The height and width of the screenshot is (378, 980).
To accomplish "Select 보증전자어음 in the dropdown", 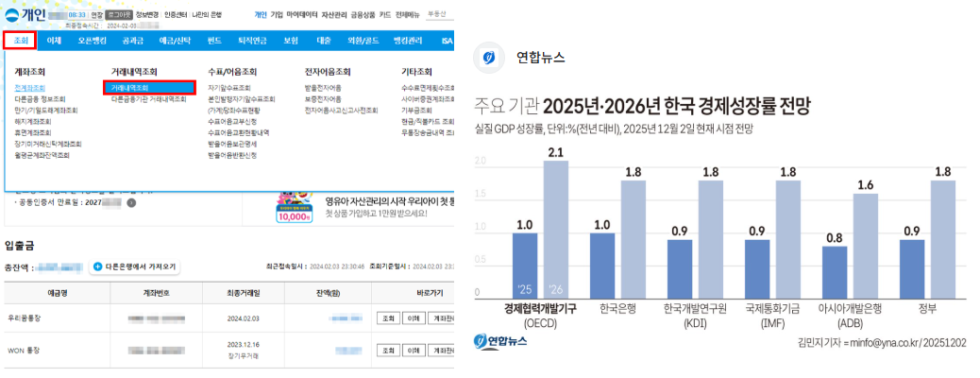I will point(323,99).
